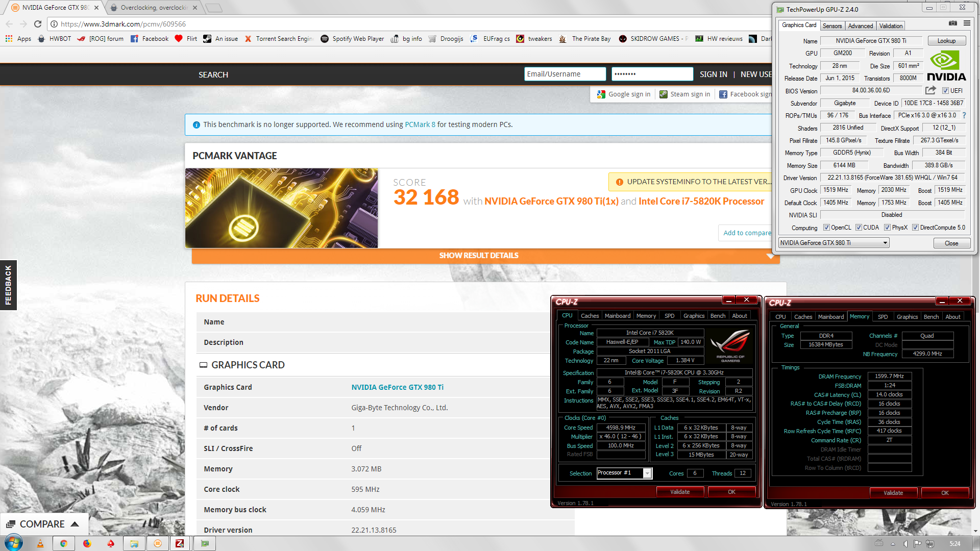Expand the COMPARE panel
This screenshot has width=980, height=551.
pos(44,524)
